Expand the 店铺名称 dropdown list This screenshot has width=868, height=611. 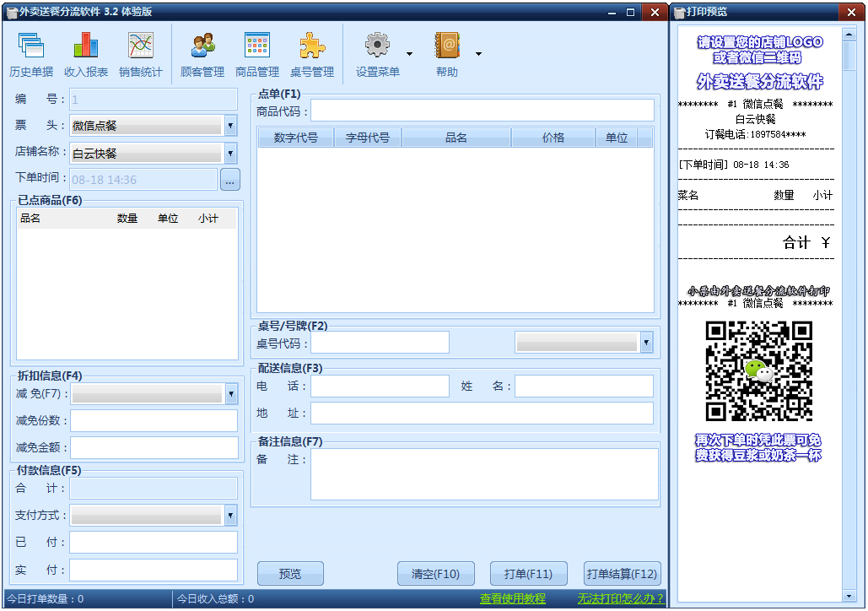(x=230, y=153)
